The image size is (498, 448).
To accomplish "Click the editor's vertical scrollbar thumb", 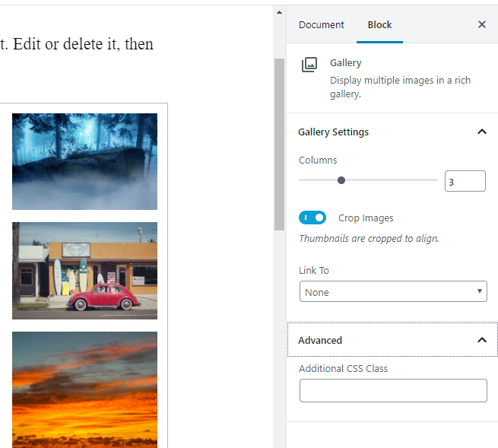I will [x=279, y=145].
